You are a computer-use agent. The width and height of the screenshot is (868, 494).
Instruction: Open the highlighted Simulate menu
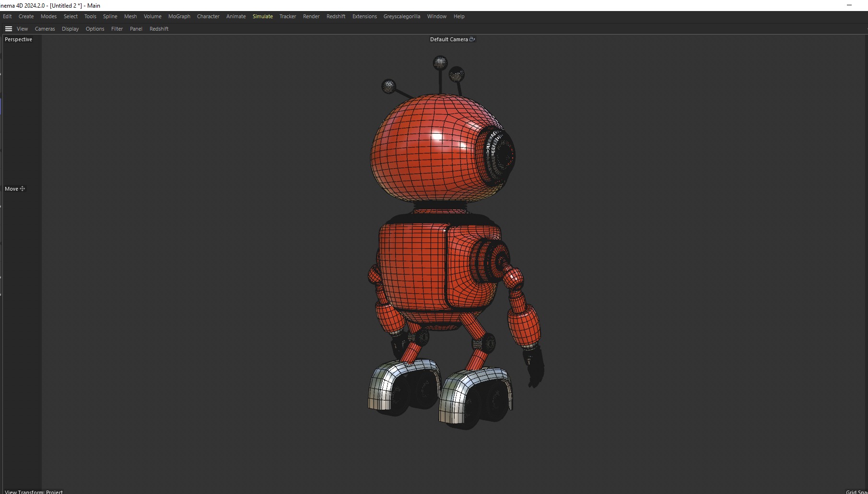coord(263,16)
